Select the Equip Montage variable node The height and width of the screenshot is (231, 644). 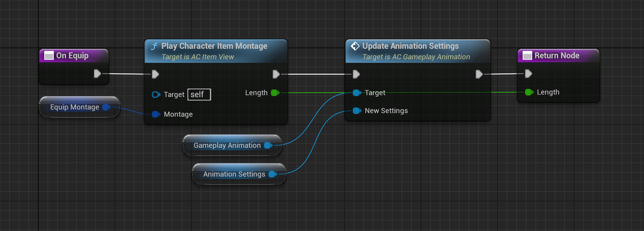[x=80, y=107]
